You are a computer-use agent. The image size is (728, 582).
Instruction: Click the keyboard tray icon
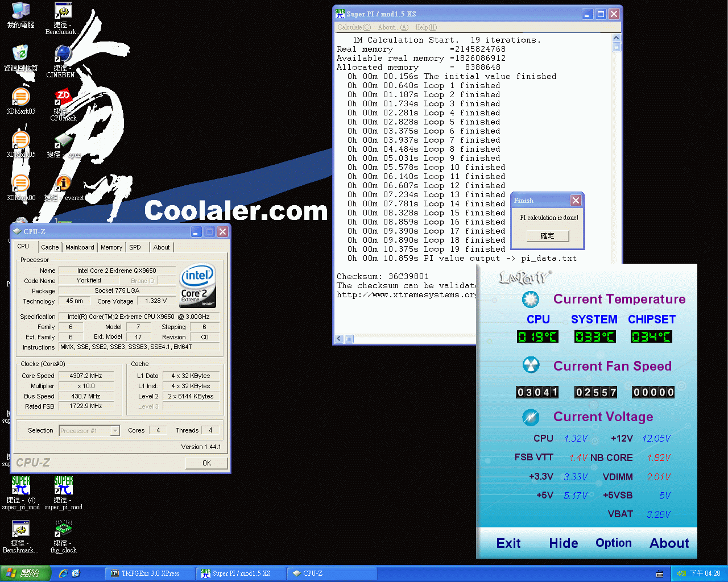(x=660, y=573)
